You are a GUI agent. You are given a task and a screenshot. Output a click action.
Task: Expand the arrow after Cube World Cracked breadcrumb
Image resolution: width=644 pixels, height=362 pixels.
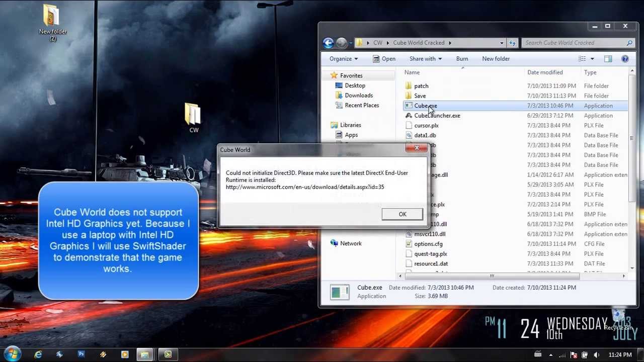click(x=450, y=43)
